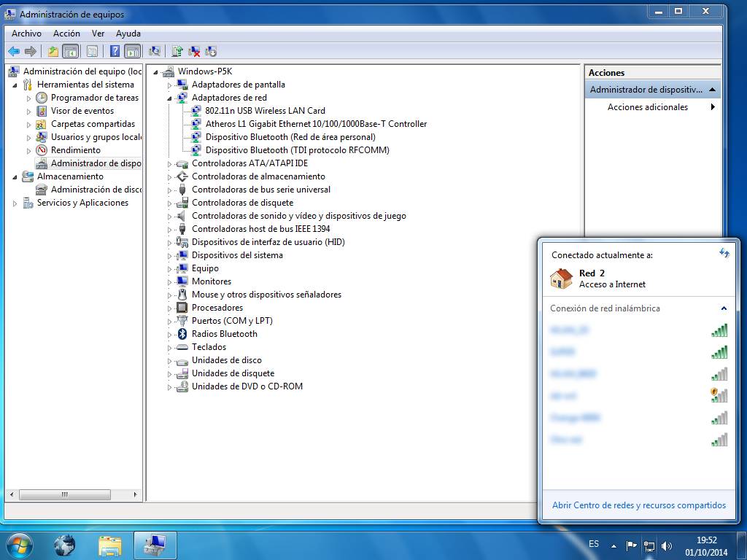Open Abrir Centro de redes y recursos compartidos
Image resolution: width=747 pixels, height=560 pixels.
pos(638,505)
